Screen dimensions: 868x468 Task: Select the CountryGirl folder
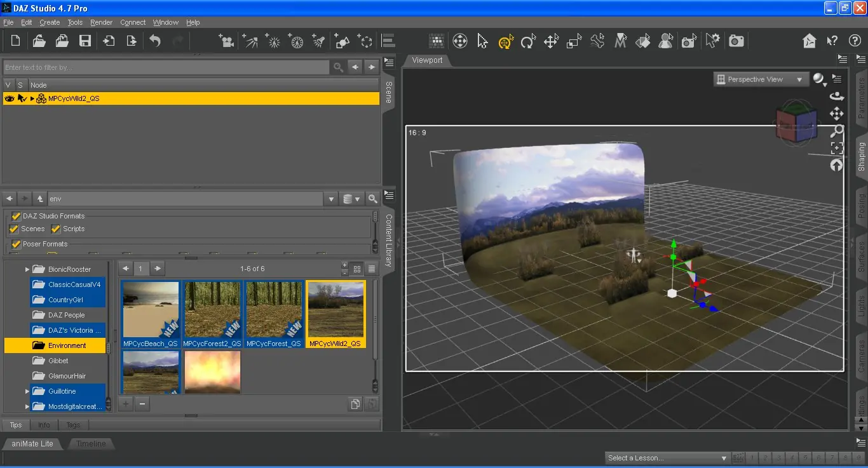pyautogui.click(x=65, y=300)
